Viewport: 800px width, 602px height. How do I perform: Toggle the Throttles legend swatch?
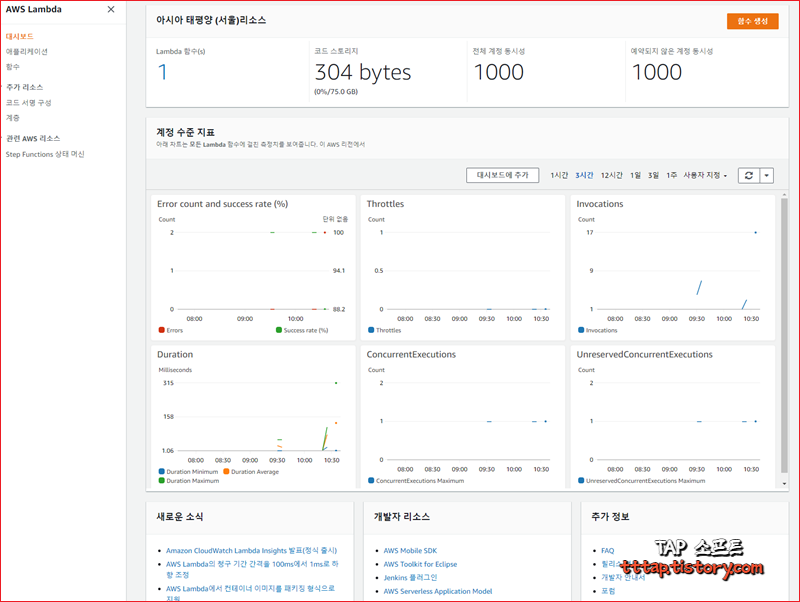click(371, 330)
